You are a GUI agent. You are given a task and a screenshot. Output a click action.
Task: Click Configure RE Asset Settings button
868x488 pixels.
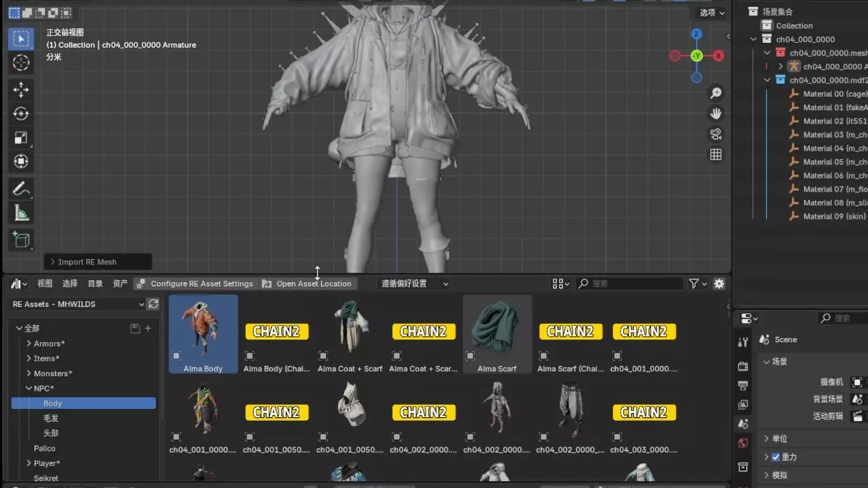[195, 284]
